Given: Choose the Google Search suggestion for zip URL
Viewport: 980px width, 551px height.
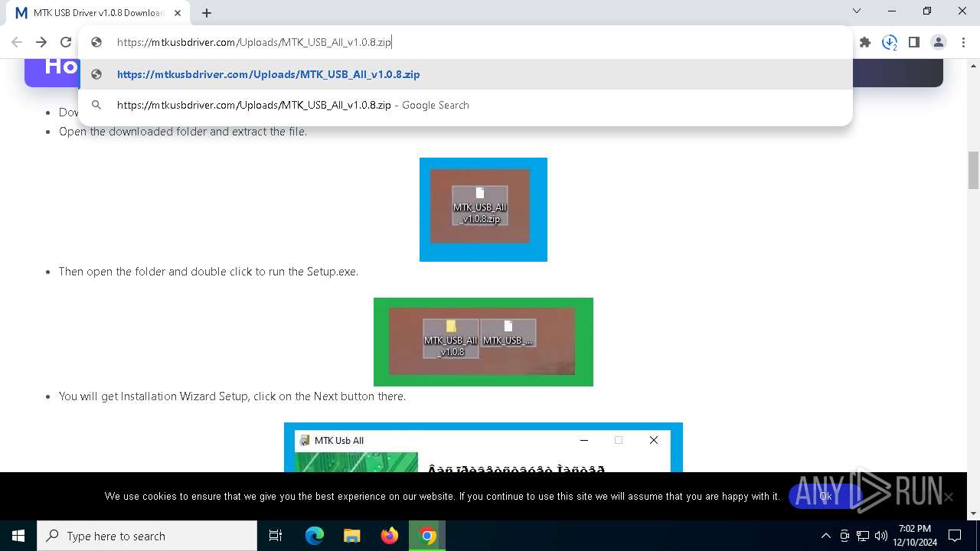Looking at the screenshot, I should pos(465,105).
